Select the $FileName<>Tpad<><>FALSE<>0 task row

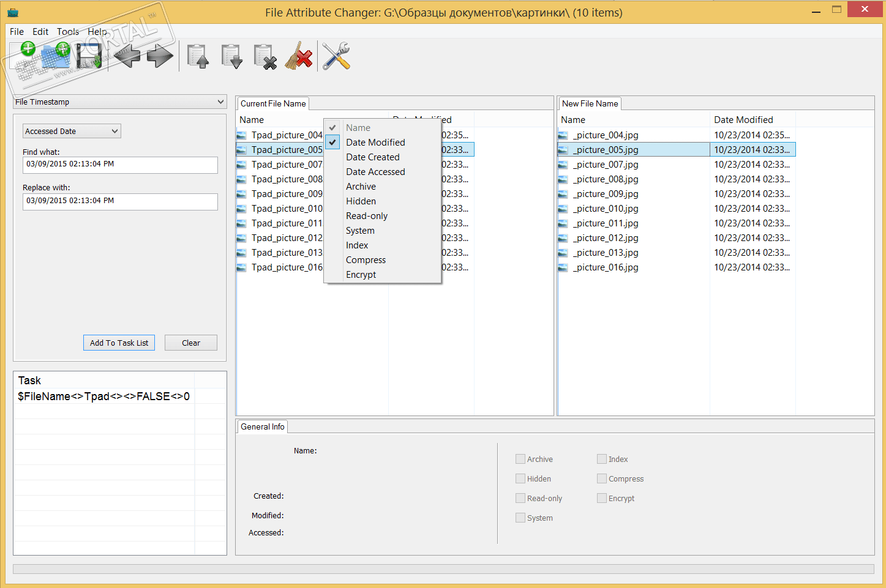coord(104,396)
